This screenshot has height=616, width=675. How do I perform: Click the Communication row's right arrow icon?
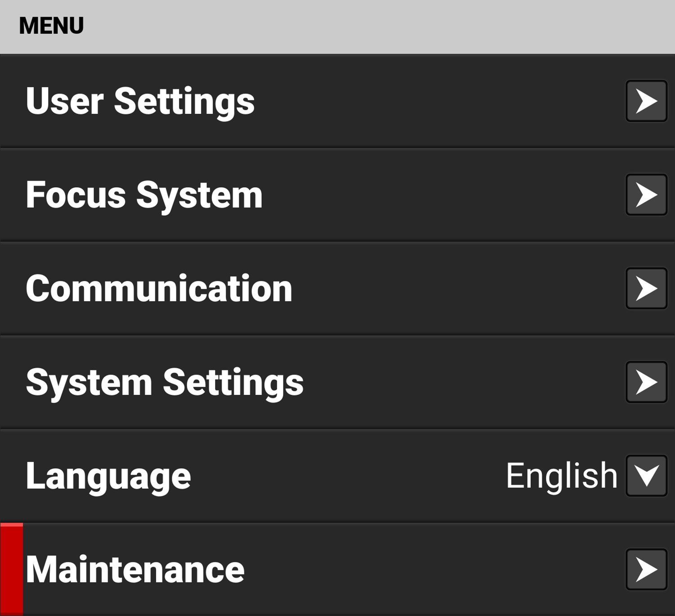(x=646, y=288)
